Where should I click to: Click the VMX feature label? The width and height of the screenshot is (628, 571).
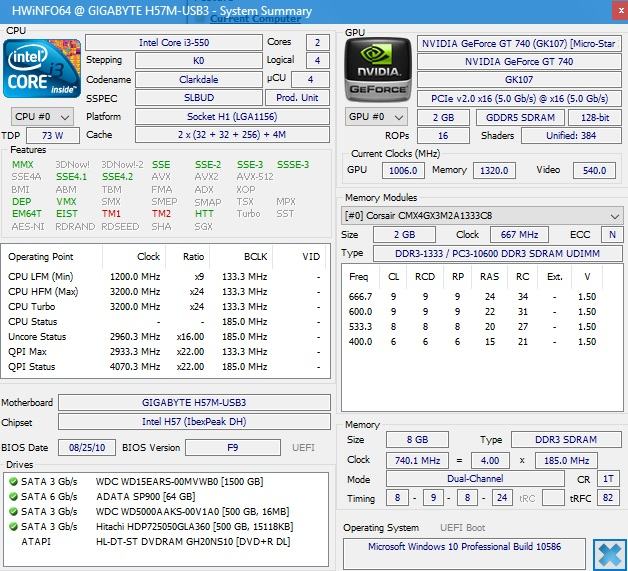(x=66, y=201)
